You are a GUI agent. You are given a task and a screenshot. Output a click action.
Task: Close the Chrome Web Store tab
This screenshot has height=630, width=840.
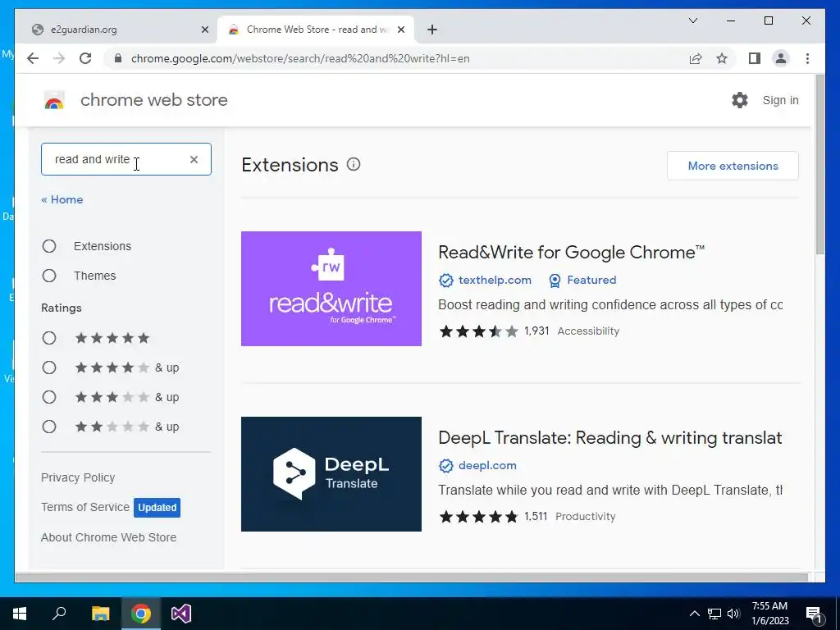coord(400,30)
